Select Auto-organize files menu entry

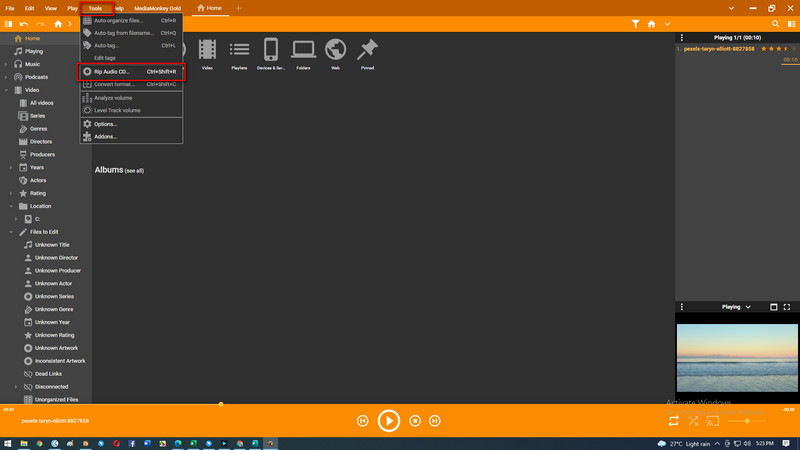pyautogui.click(x=131, y=20)
